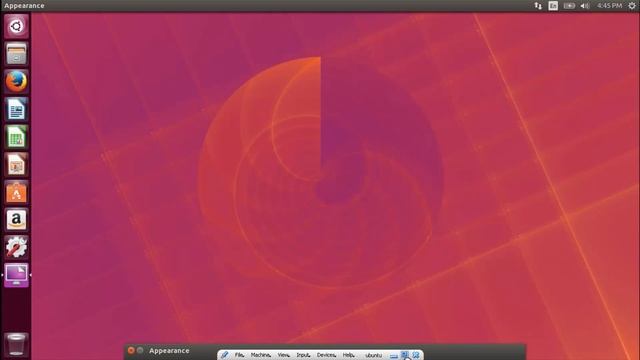This screenshot has height=360, width=640.
Task: Open the VirtualBox Help menu
Action: (348, 355)
